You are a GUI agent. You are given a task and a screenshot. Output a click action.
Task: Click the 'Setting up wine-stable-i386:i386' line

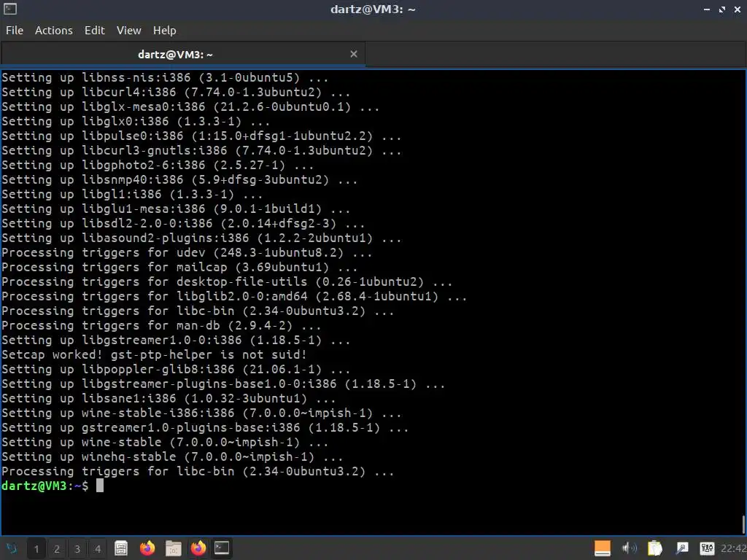201,413
